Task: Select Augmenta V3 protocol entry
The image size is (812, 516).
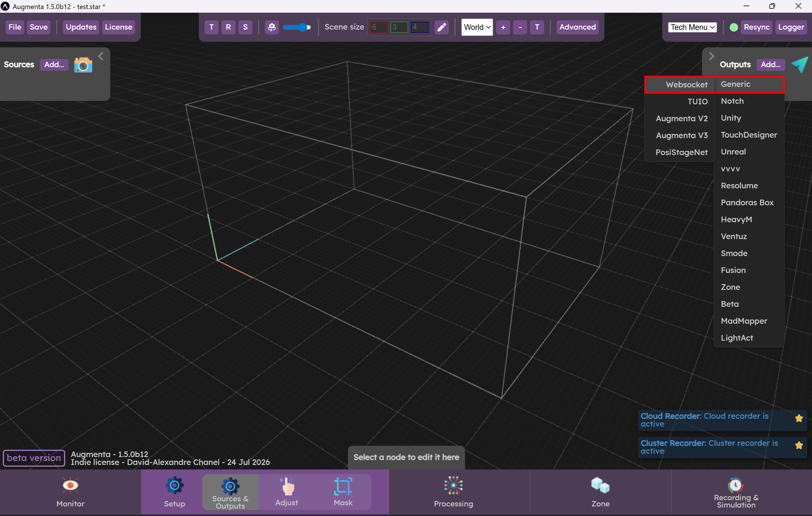Action: coord(681,135)
